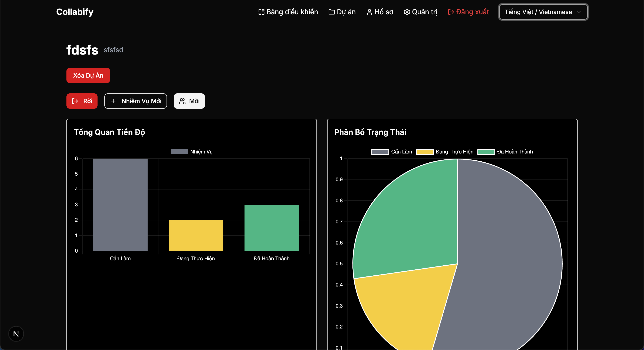
Task: Open Bảng điều khiển dashboard link
Action: tap(288, 12)
